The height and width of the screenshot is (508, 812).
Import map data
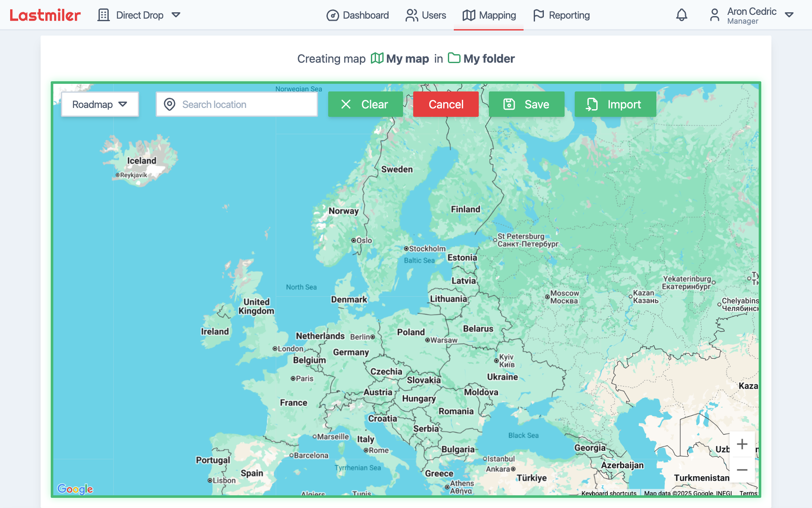tap(615, 104)
